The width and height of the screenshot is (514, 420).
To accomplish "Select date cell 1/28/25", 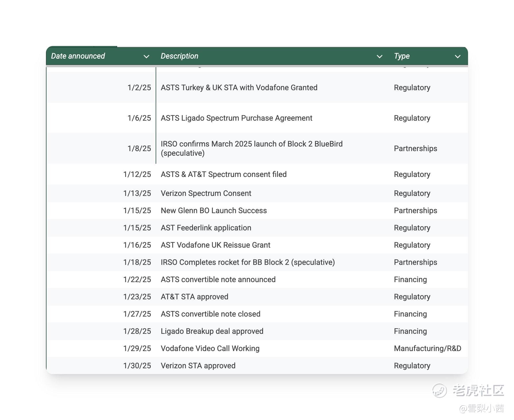I will pos(137,331).
